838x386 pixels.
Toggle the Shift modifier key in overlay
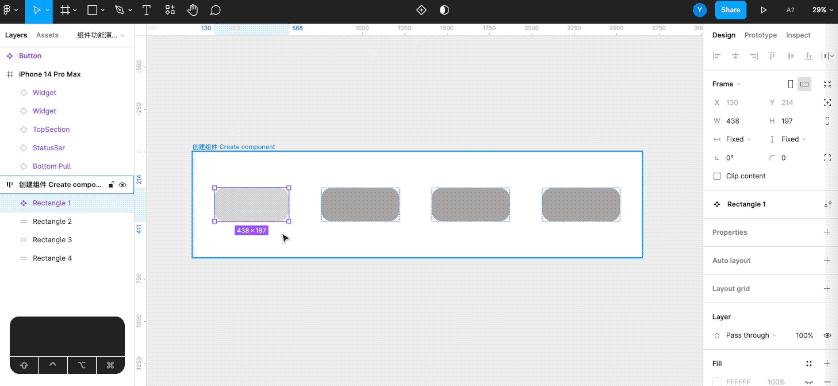tap(24, 366)
